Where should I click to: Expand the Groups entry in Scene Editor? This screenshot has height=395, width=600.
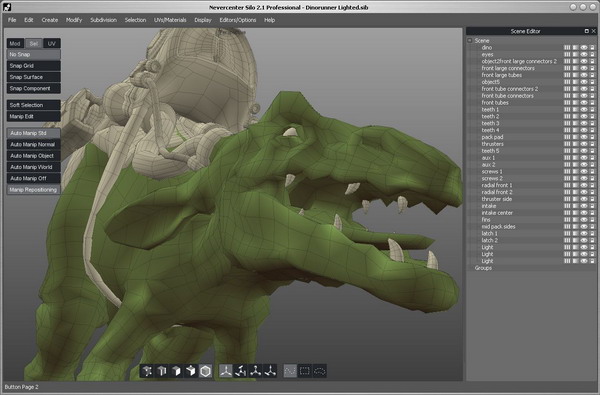(483, 268)
